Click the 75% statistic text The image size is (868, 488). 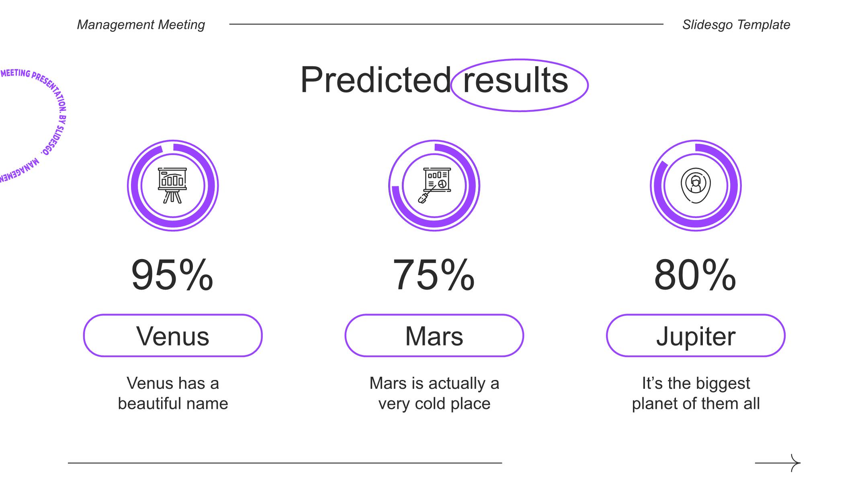tap(434, 275)
